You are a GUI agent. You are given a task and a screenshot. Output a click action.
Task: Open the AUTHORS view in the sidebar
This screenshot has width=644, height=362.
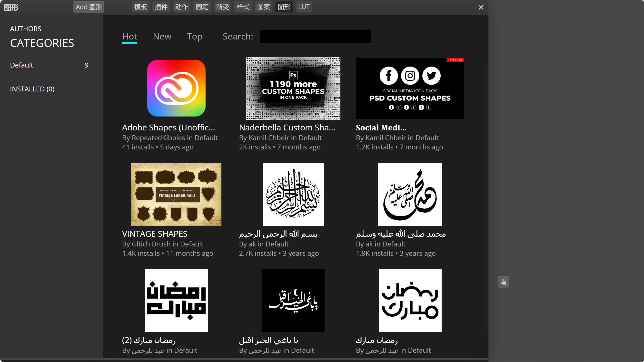26,29
